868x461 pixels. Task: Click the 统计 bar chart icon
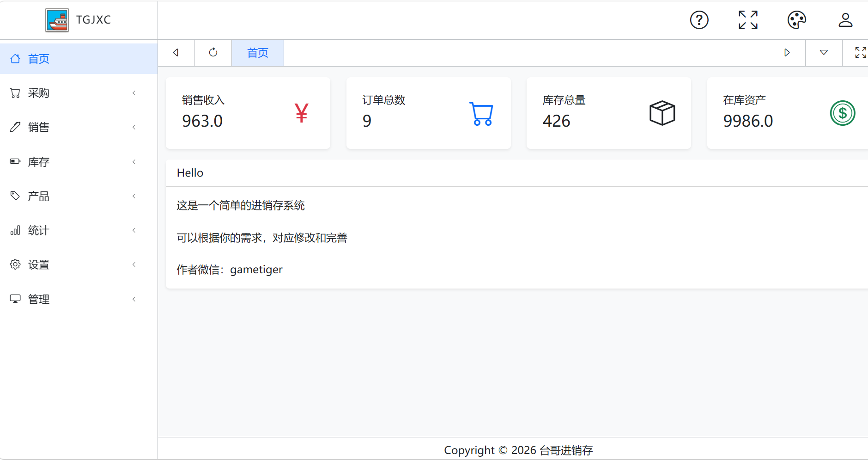[15, 230]
